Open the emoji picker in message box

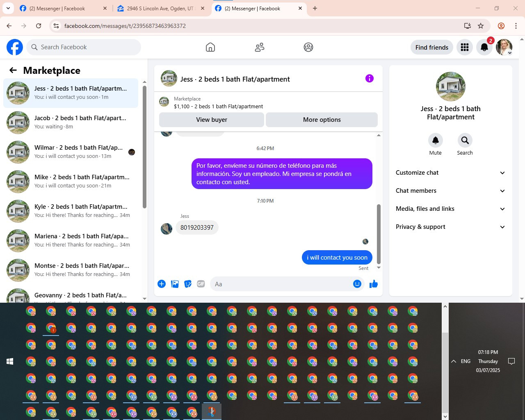(357, 284)
